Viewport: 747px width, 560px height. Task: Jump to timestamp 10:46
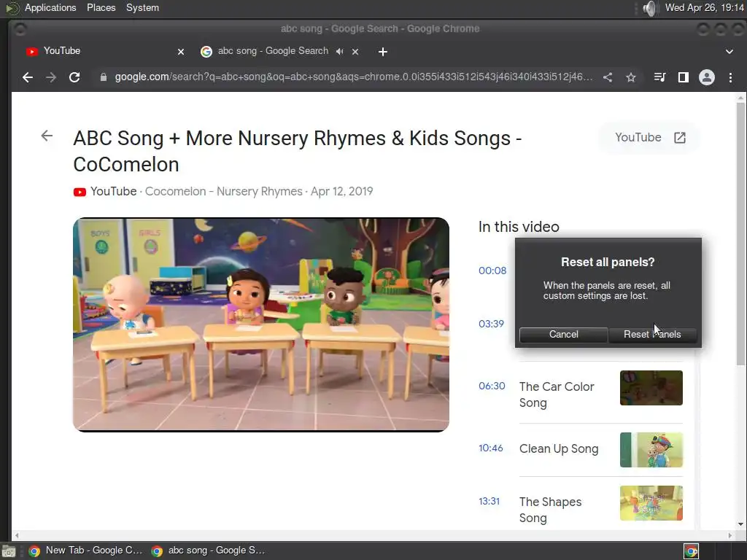pos(491,448)
